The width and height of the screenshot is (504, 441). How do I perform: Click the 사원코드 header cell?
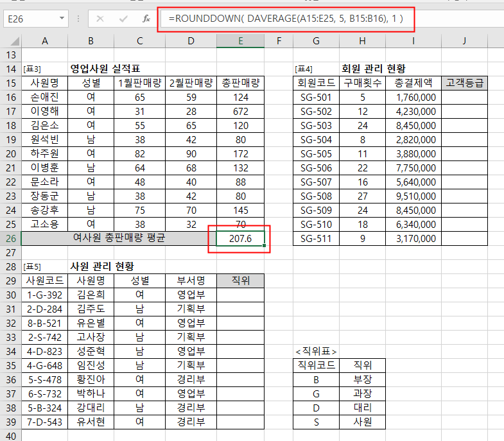pyautogui.click(x=45, y=281)
